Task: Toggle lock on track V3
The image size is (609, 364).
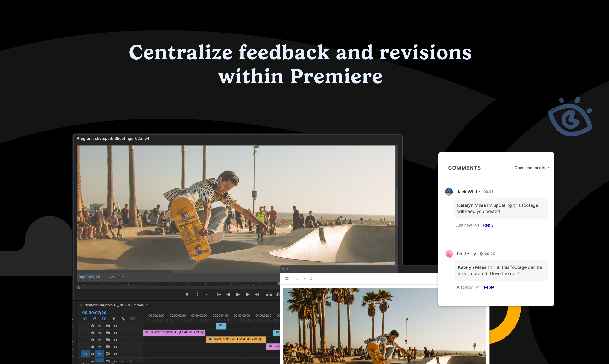Action: tap(93, 340)
